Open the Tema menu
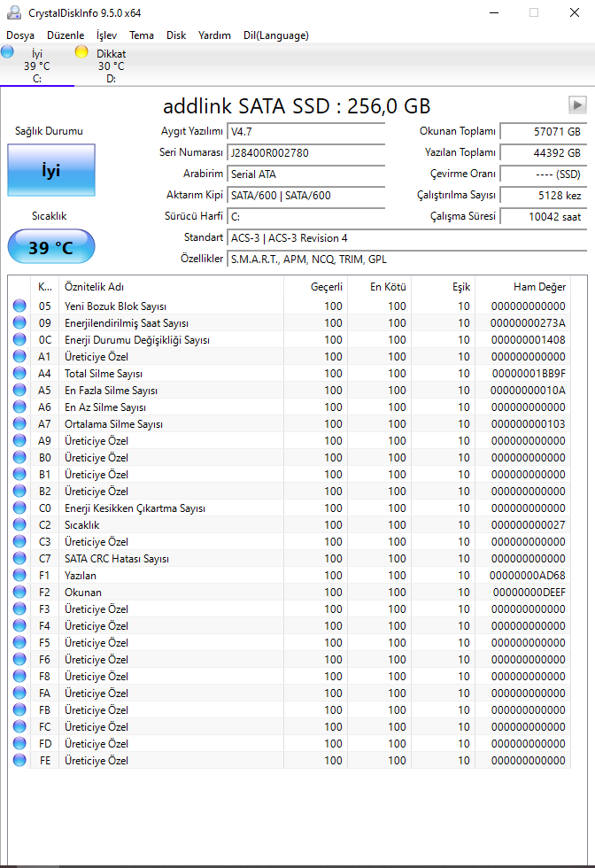 tap(142, 35)
